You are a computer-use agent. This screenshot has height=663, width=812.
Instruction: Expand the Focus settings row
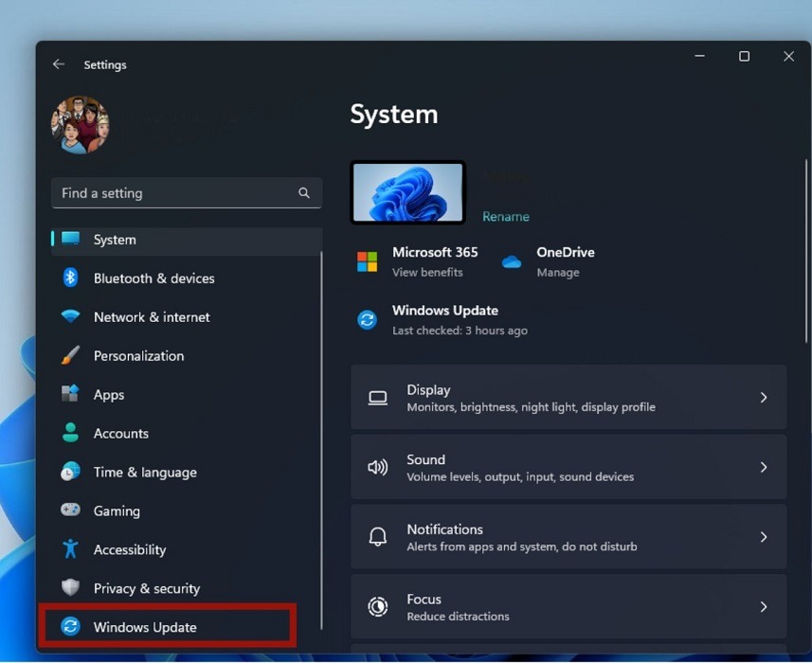pyautogui.click(x=568, y=606)
